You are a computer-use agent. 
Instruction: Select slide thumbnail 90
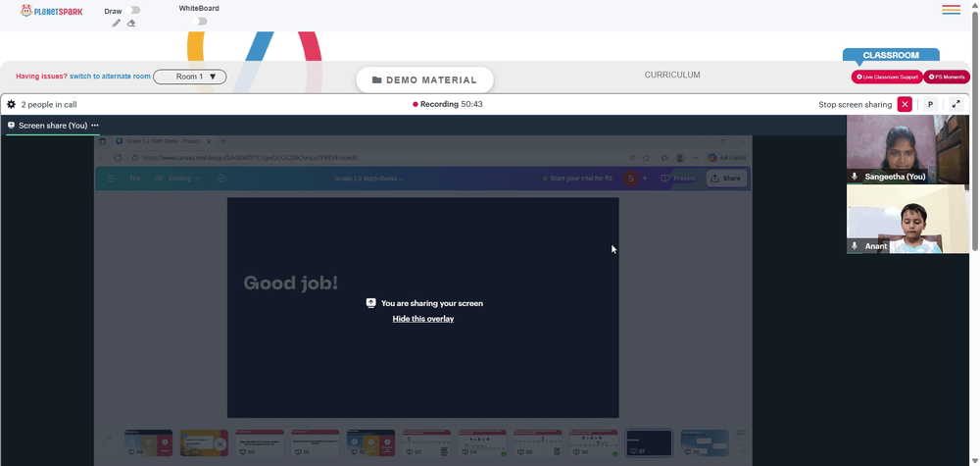[x=260, y=442]
